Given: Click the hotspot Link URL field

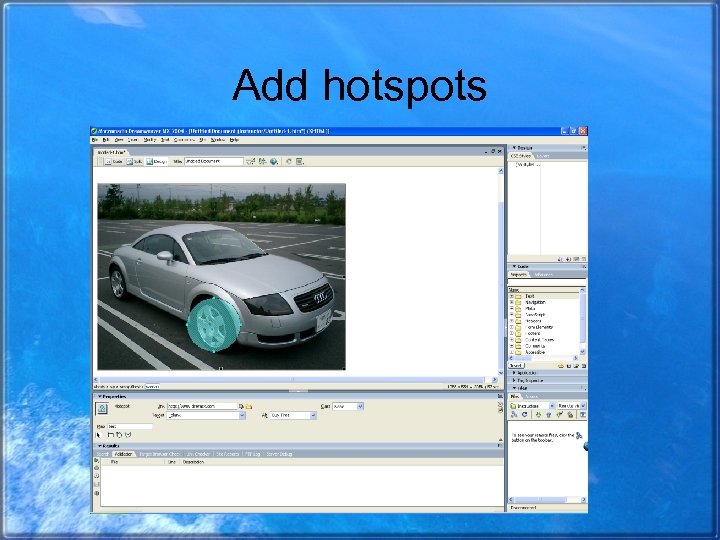Looking at the screenshot, I should (202, 406).
